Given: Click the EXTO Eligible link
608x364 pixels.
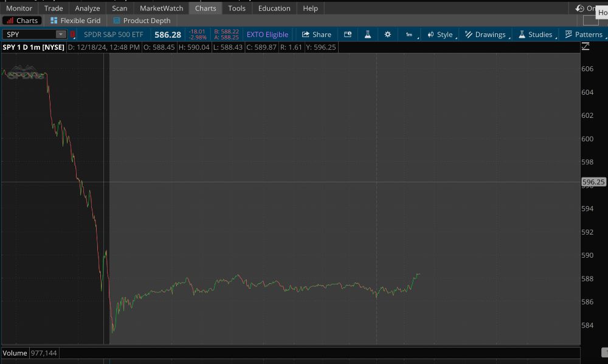Looking at the screenshot, I should (268, 35).
